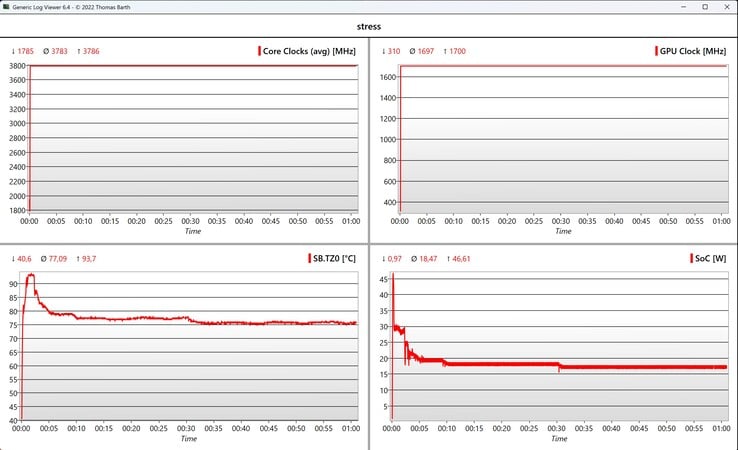
Task: Maximize the Generic Log Viewer window
Action: click(x=705, y=7)
